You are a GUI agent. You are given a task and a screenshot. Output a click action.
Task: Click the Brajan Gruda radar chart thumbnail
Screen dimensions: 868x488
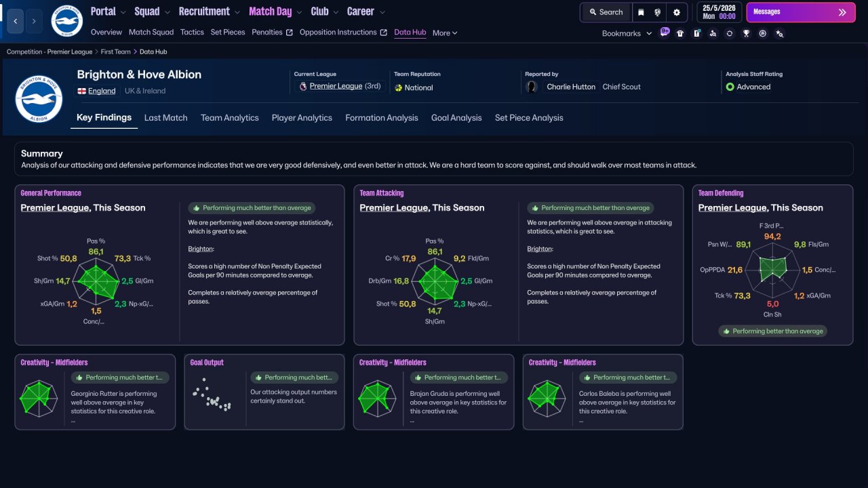pos(378,399)
